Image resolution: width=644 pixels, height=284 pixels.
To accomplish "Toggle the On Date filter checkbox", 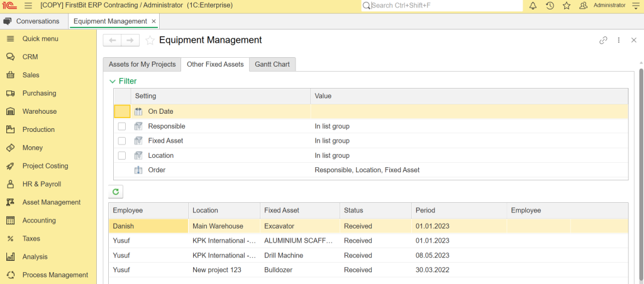I will tap(122, 112).
